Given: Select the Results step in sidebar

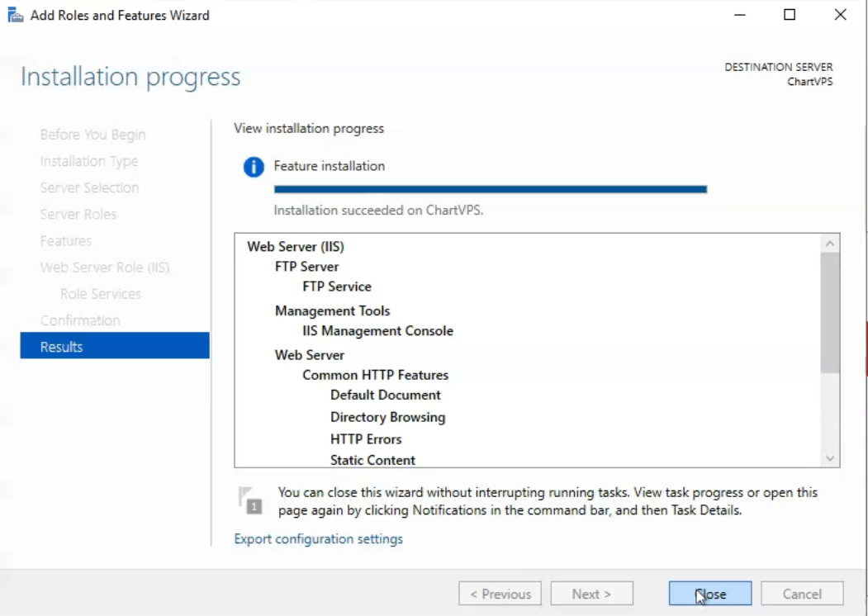Looking at the screenshot, I should pyautogui.click(x=115, y=347).
